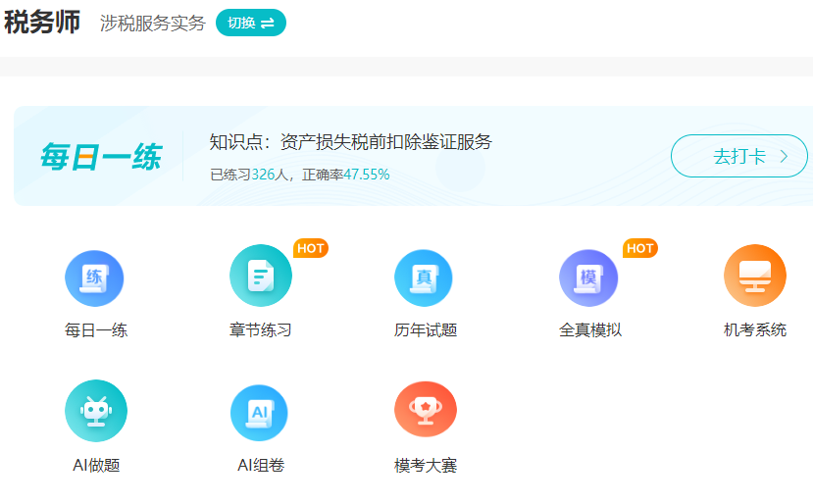Click the HOT badge on 章节练习
Screen dimensions: 813x504
(311, 248)
